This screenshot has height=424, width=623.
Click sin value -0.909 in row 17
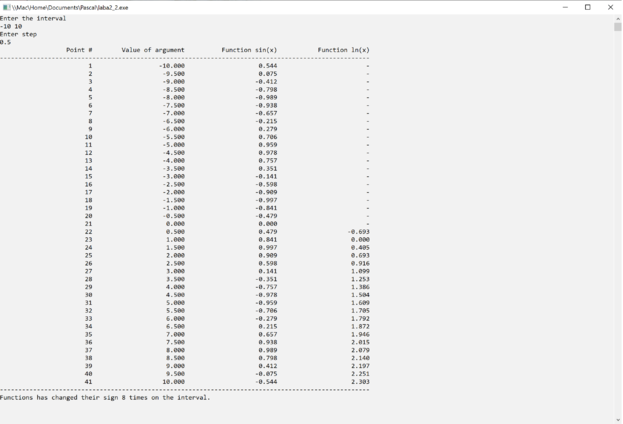coord(266,192)
